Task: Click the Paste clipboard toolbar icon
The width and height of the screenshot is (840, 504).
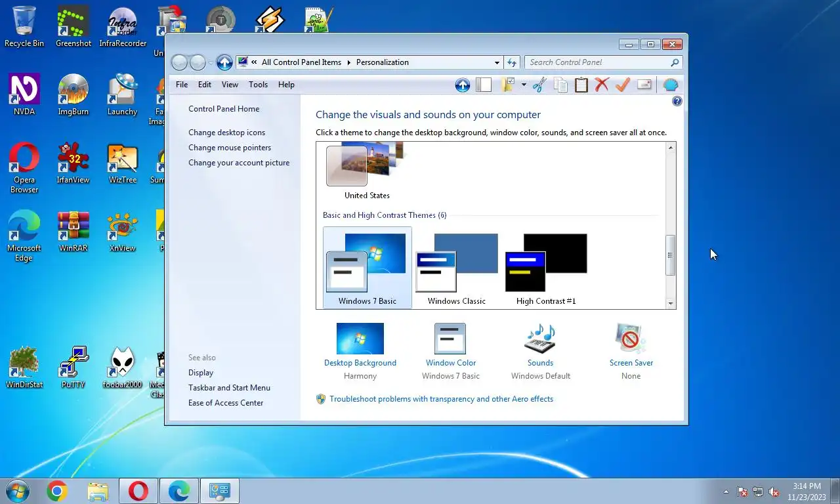Action: coord(581,85)
